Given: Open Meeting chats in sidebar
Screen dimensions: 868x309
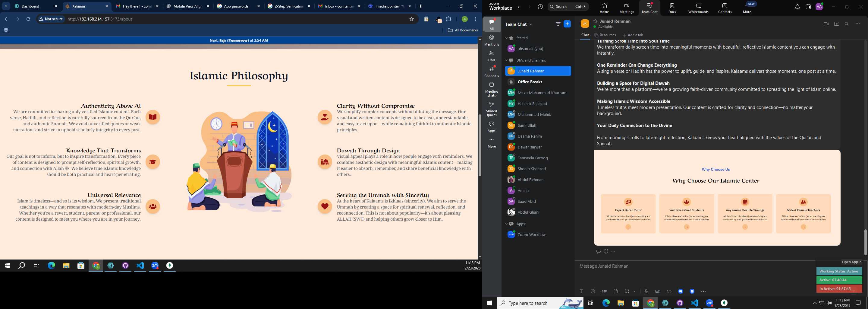Looking at the screenshot, I should tap(492, 89).
